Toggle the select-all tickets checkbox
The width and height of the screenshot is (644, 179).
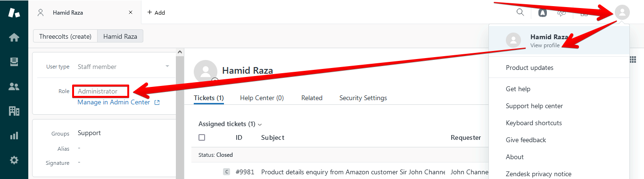pos(202,137)
